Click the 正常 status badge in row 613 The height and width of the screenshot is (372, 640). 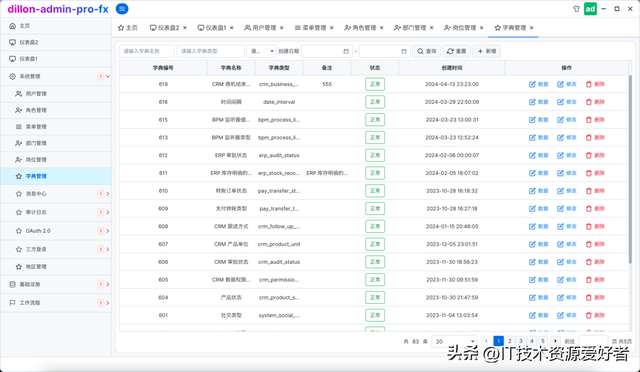point(375,138)
